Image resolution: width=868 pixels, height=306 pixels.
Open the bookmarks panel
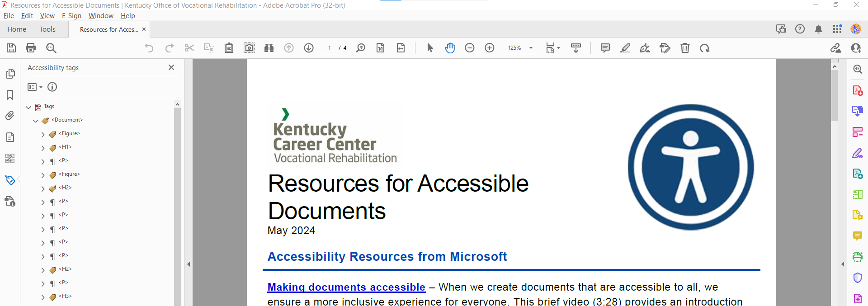tap(10, 95)
